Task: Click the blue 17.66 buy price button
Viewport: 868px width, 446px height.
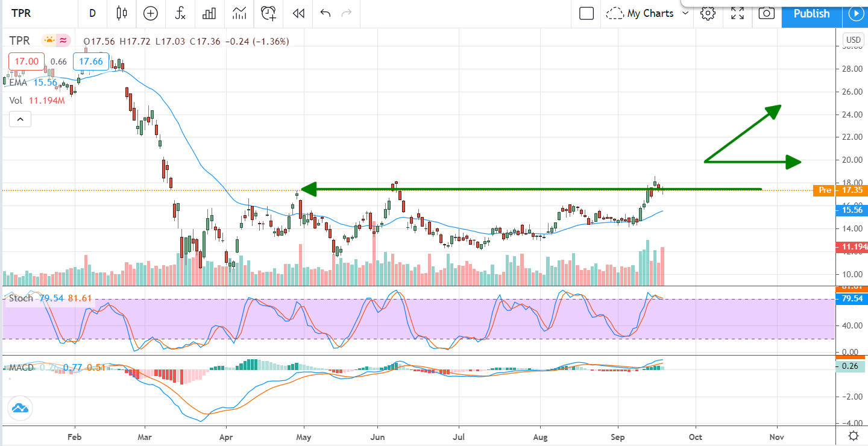Action: pos(92,61)
